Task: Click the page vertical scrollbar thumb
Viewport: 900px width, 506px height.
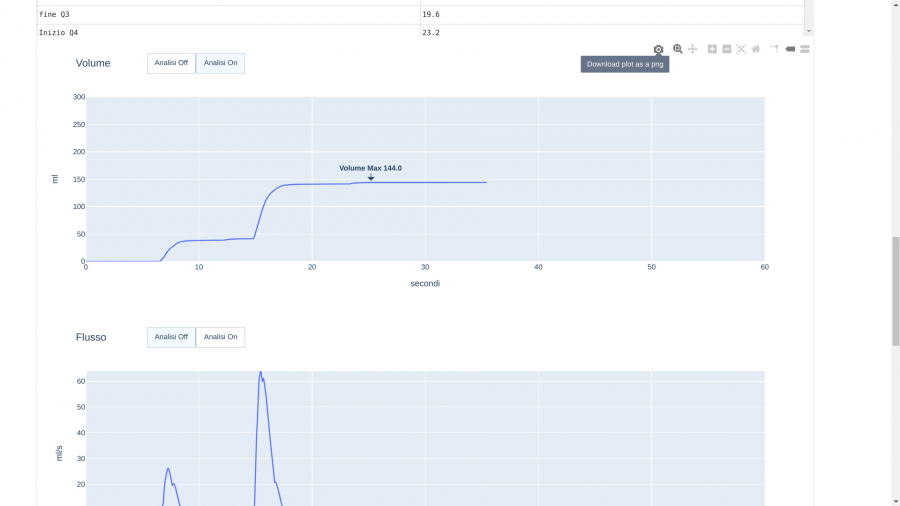Action: [895, 291]
